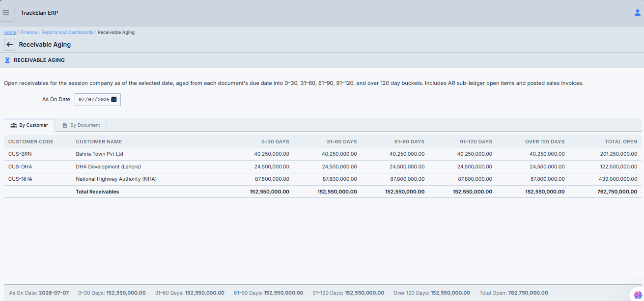Follow the Home breadcrumb link
Viewport: 644px width, 301px height.
(x=10, y=32)
